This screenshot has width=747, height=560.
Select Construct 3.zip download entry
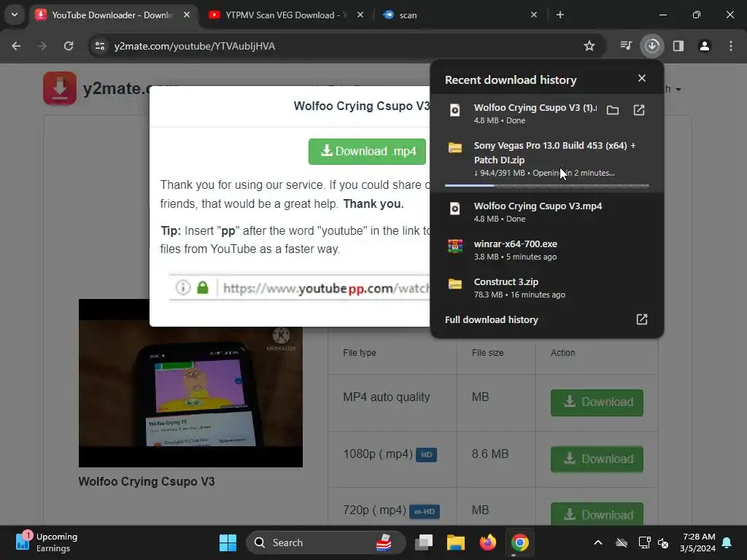pyautogui.click(x=547, y=288)
